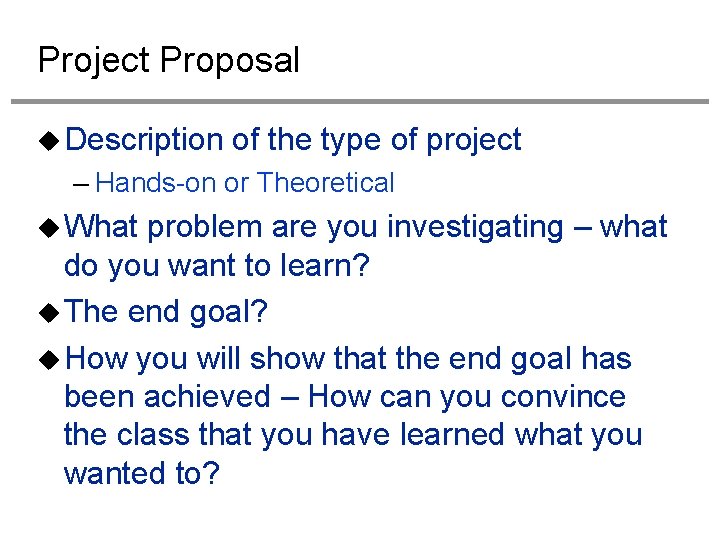Click the word "investigating" in the second bullet

(476, 227)
